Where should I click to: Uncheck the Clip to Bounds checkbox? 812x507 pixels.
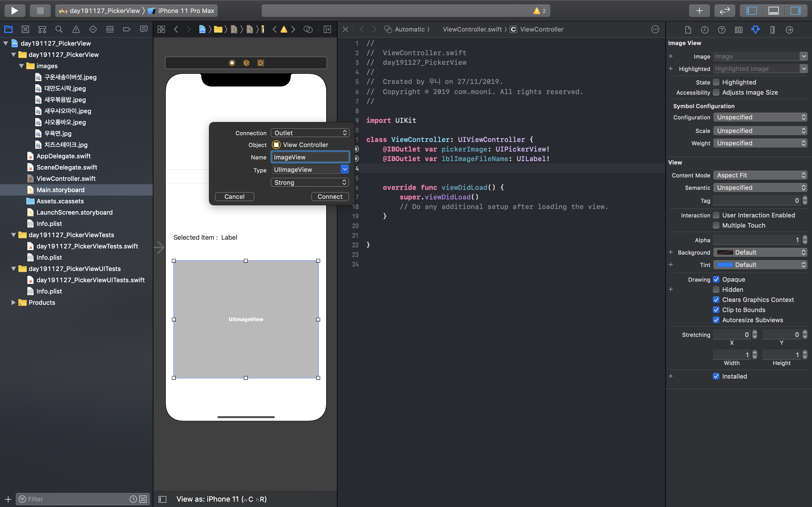point(716,310)
